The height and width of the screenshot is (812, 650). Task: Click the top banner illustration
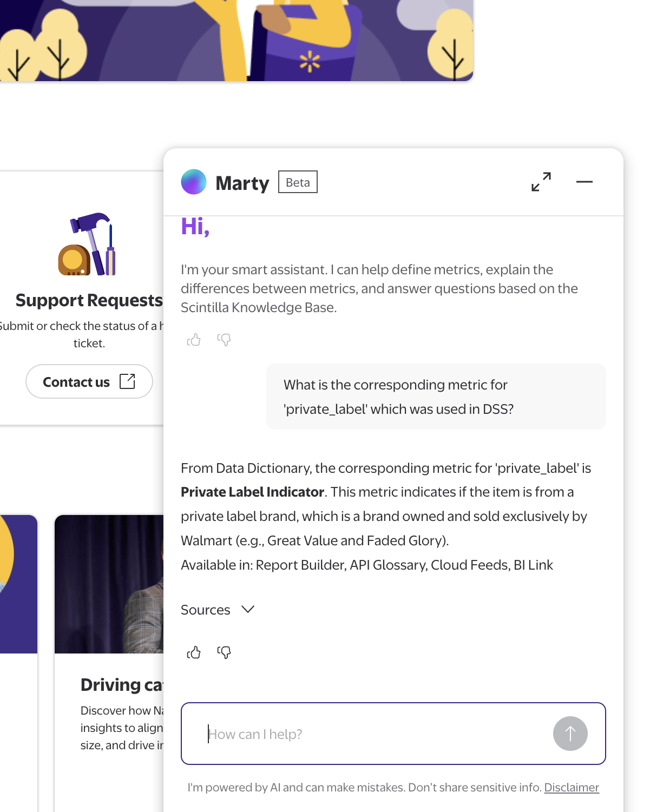click(x=237, y=41)
